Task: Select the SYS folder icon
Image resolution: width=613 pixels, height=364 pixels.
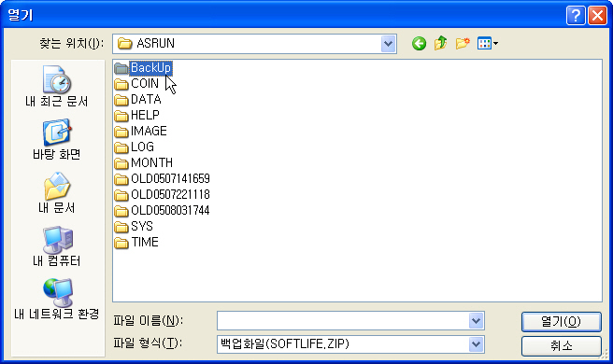Action: pos(121,227)
